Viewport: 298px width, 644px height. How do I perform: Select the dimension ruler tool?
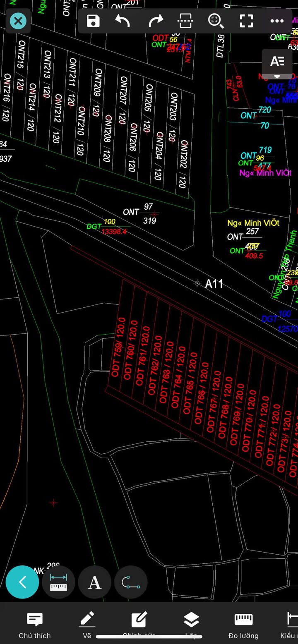click(58, 582)
